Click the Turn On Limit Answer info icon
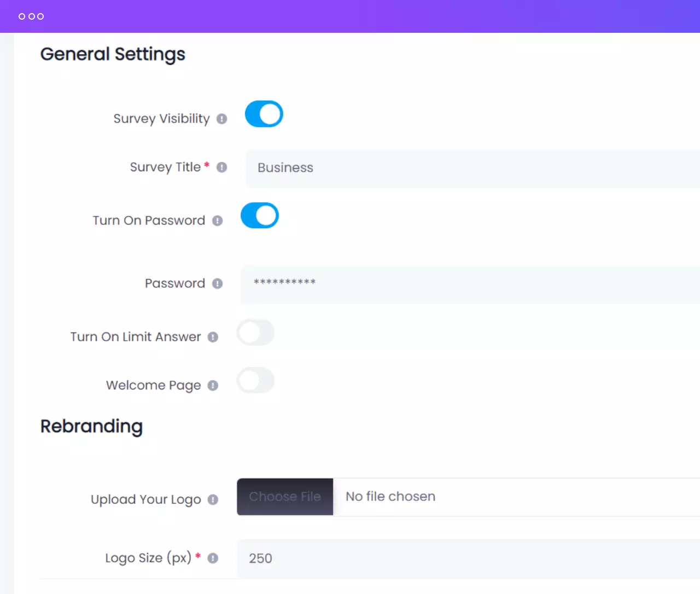700x594 pixels. point(213,337)
